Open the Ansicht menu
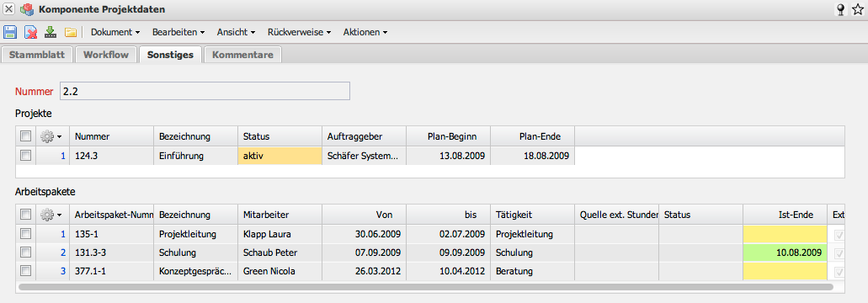Screen dimensions: 868x303 coord(236,32)
